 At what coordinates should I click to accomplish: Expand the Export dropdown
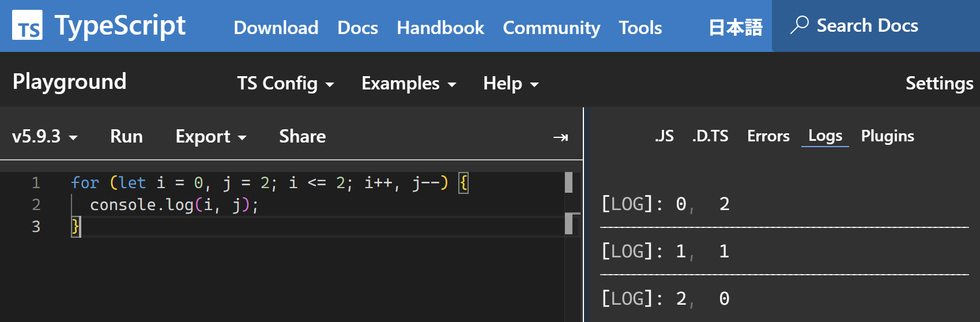tap(210, 137)
